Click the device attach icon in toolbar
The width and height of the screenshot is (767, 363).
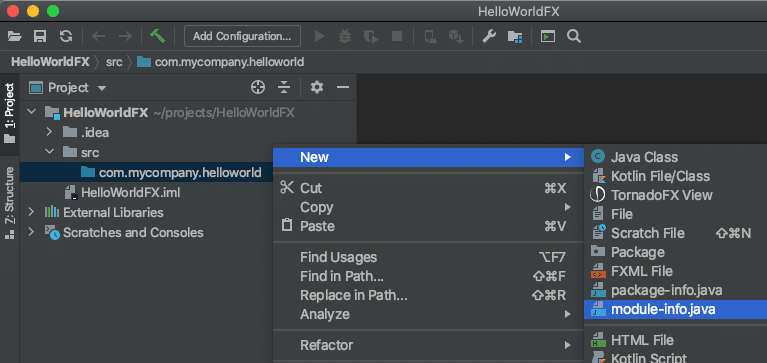pyautogui.click(x=430, y=36)
